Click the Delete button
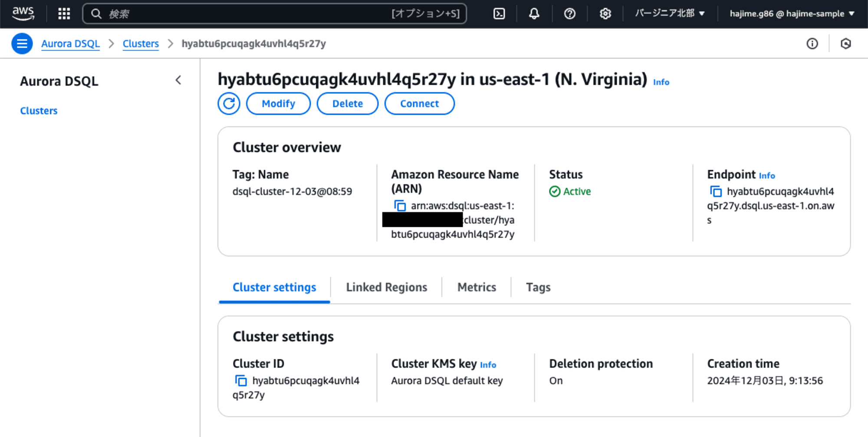The width and height of the screenshot is (868, 437). pos(348,103)
